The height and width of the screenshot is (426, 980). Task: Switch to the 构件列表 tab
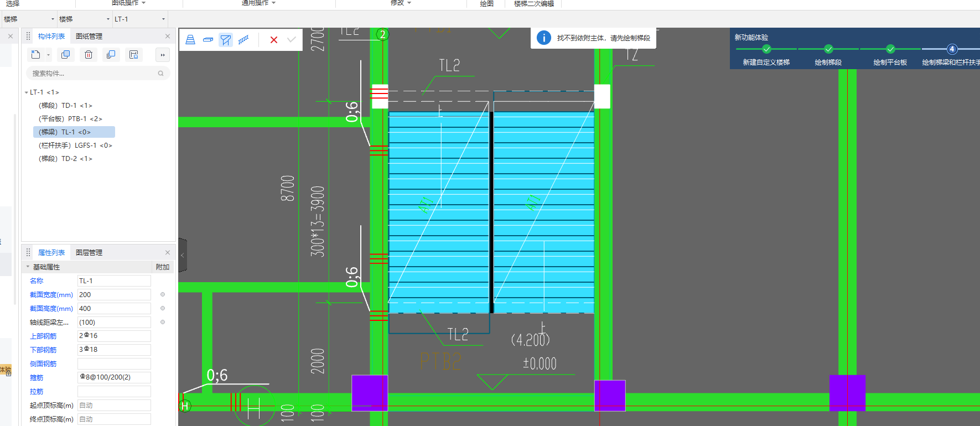pyautogui.click(x=51, y=36)
